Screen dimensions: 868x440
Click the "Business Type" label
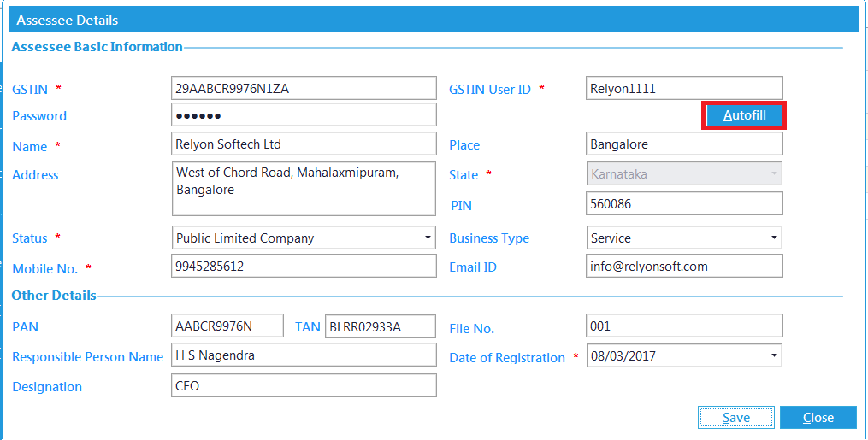[x=489, y=238]
